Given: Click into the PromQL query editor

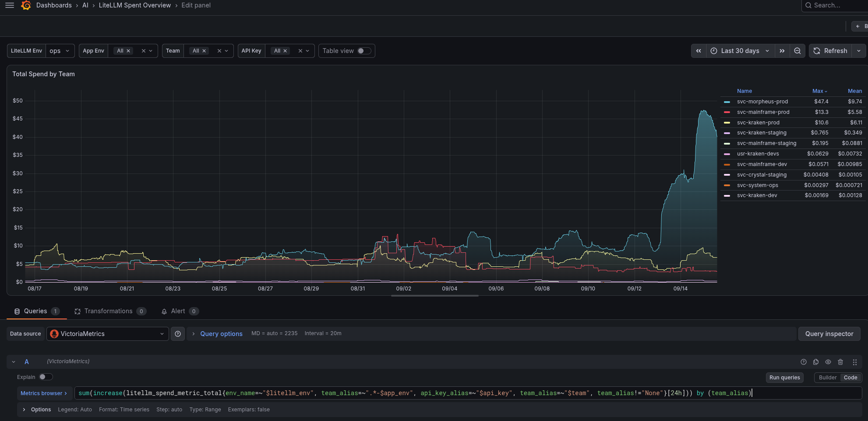Looking at the screenshot, I should (468, 393).
